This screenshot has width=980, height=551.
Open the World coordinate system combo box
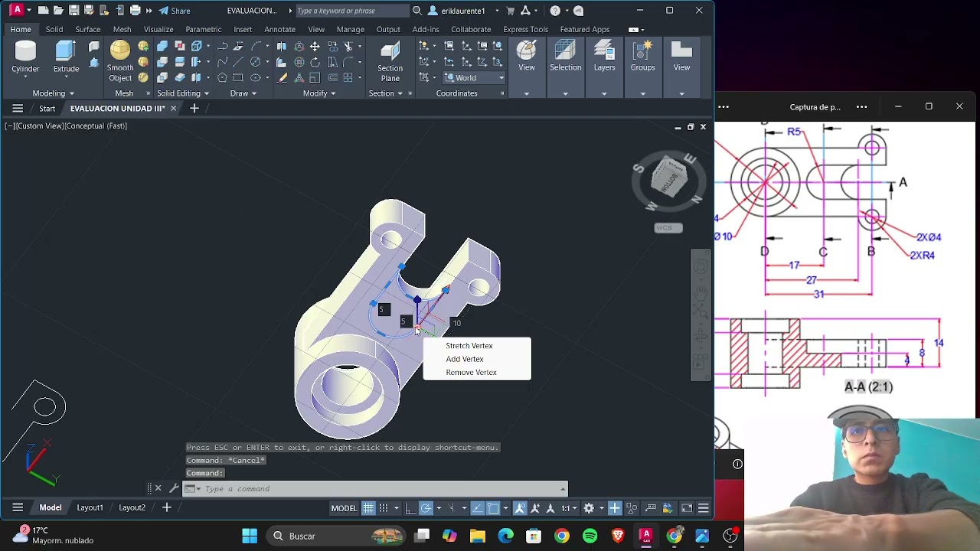474,77
